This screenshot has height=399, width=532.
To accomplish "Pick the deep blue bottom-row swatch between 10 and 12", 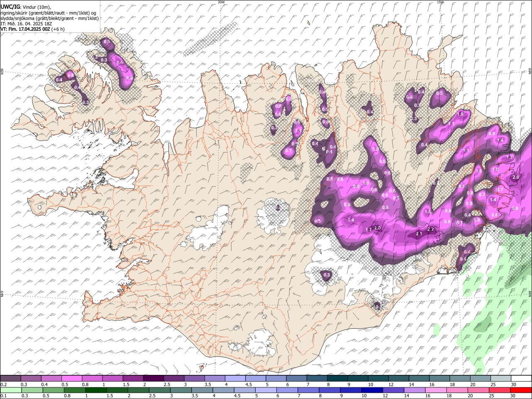I will point(371,390).
